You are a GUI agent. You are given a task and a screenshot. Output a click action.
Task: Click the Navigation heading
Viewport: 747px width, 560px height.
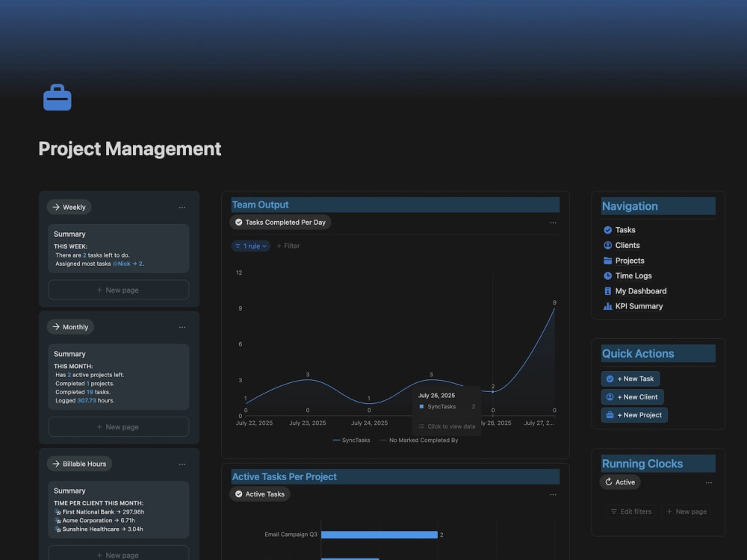pyautogui.click(x=630, y=206)
